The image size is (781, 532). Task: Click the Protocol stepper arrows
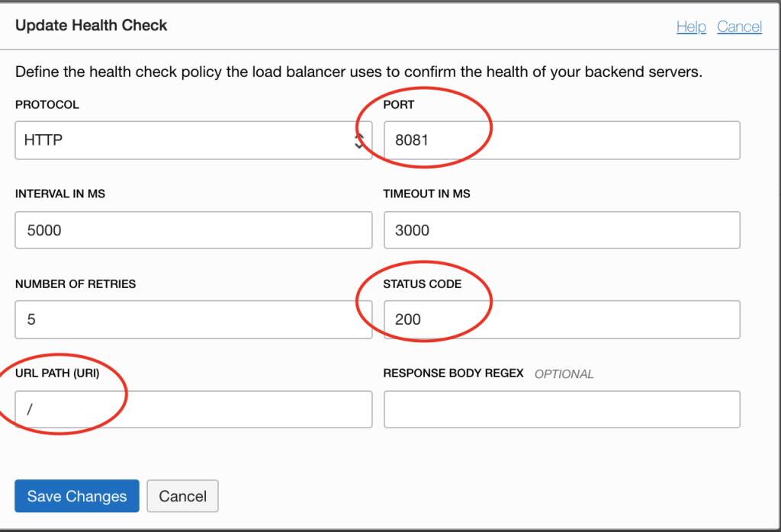pyautogui.click(x=360, y=139)
